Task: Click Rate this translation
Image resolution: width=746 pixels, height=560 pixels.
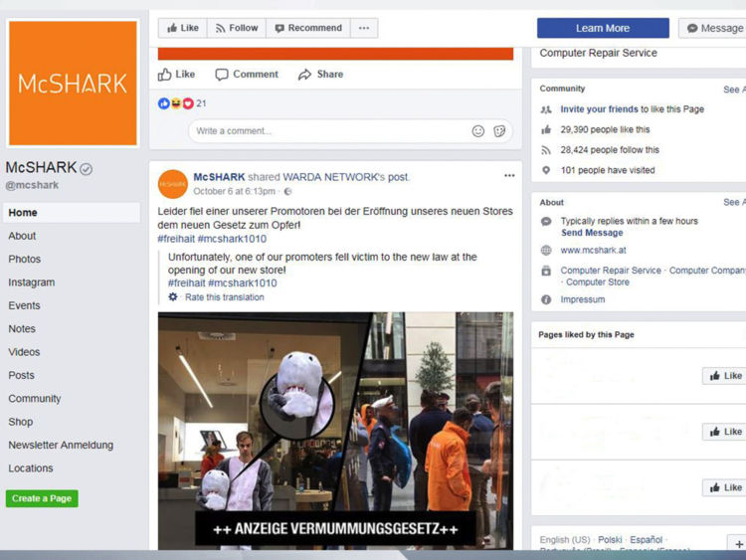Action: pyautogui.click(x=225, y=297)
